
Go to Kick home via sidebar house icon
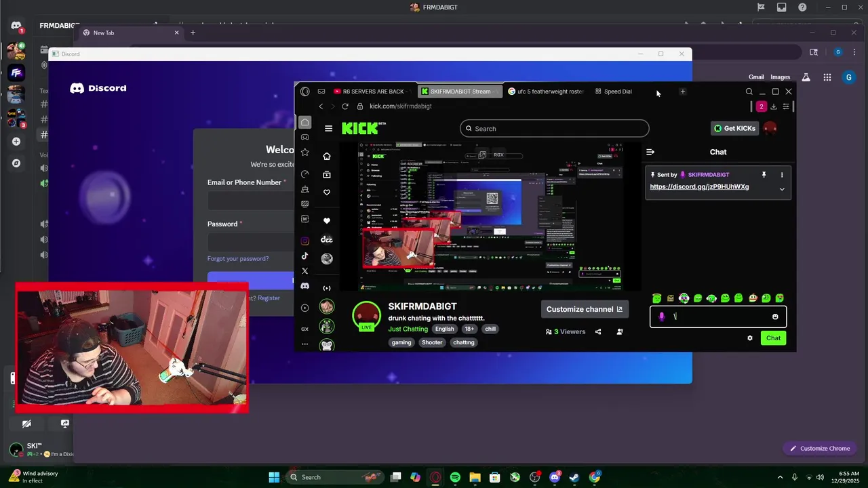(327, 157)
